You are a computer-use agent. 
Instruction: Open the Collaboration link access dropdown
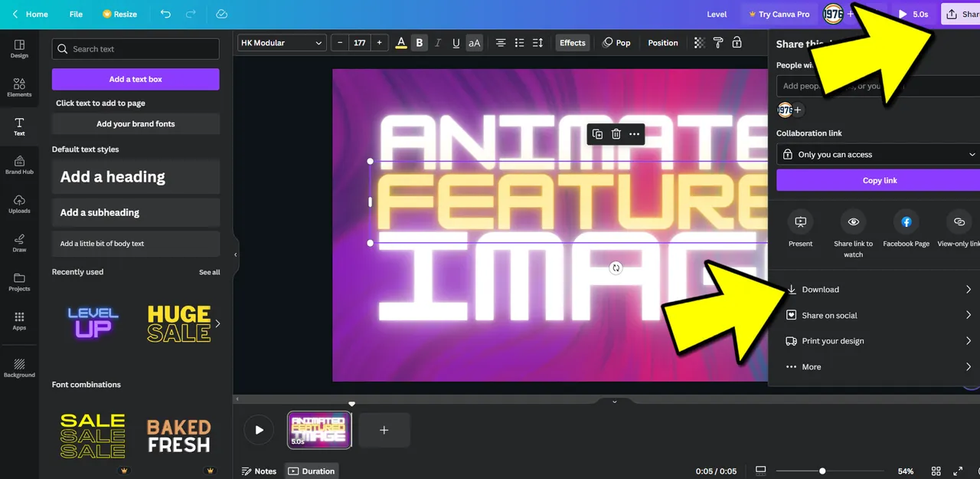(878, 154)
